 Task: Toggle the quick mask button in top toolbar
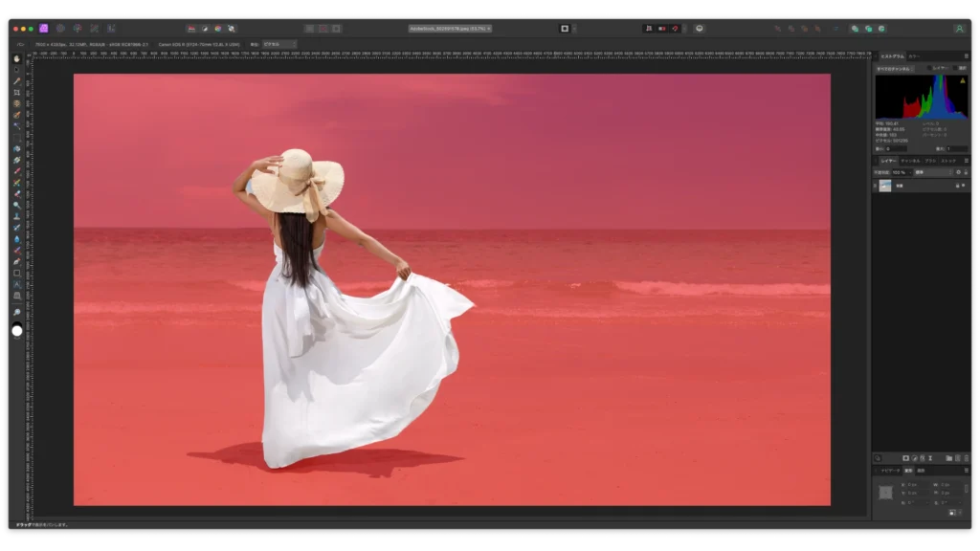coord(565,29)
